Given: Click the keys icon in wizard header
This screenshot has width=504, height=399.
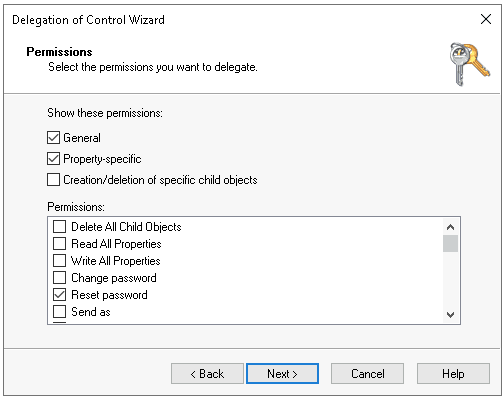Looking at the screenshot, I should pos(469,64).
